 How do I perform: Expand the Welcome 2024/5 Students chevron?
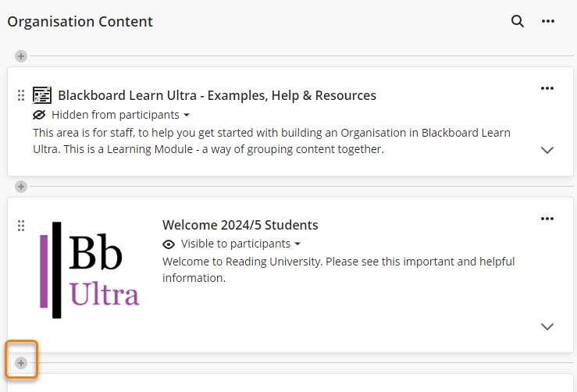[547, 326]
